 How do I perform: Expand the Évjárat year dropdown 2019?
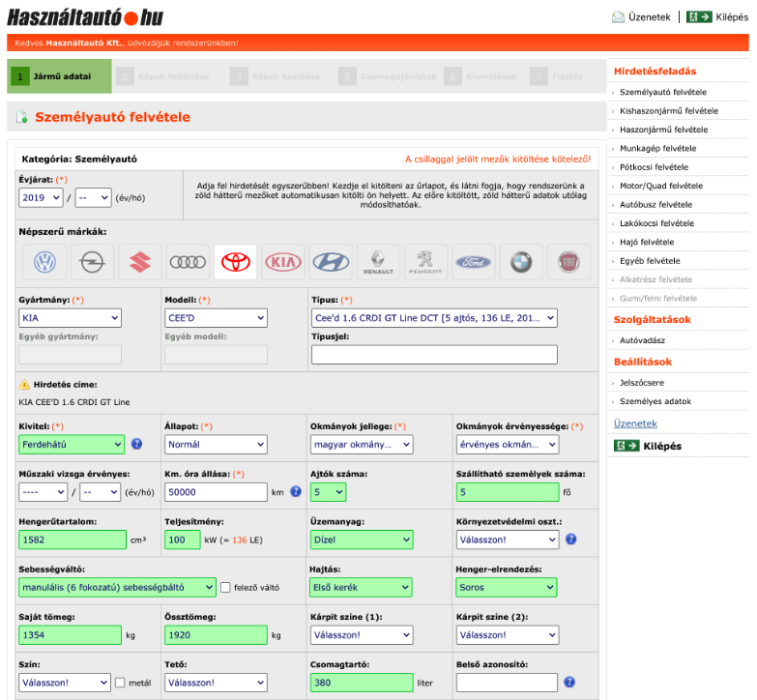[x=41, y=197]
